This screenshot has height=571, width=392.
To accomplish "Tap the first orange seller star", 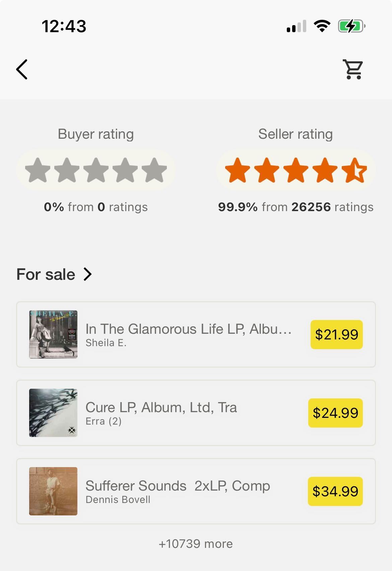I will point(238,170).
